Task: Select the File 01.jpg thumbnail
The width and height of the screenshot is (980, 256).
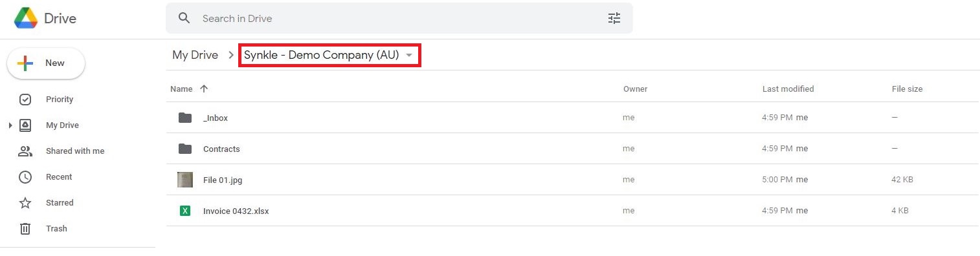Action: [185, 180]
